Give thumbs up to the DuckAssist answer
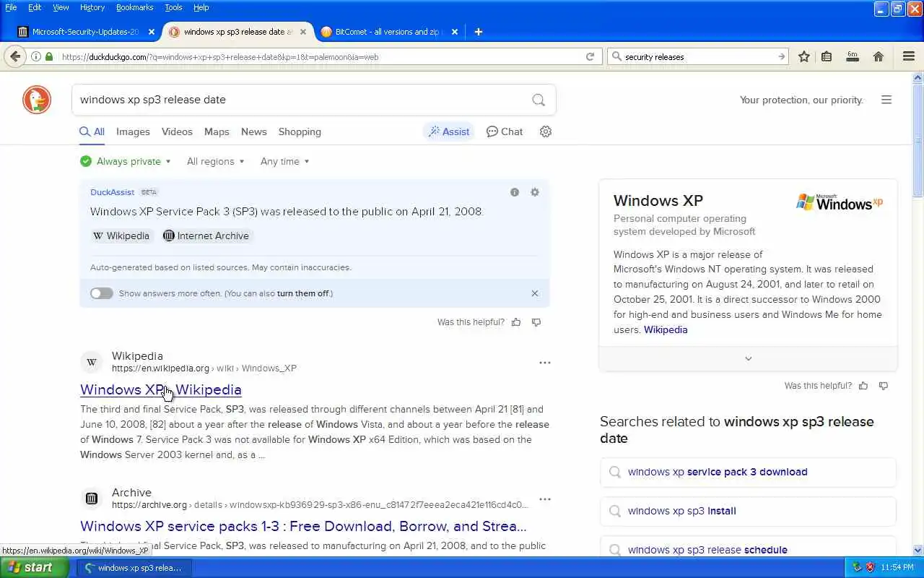This screenshot has height=578, width=924. tap(516, 322)
